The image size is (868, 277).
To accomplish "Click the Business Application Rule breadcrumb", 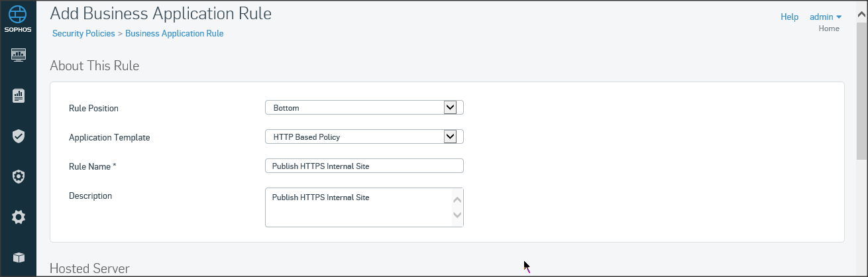I will [x=174, y=33].
